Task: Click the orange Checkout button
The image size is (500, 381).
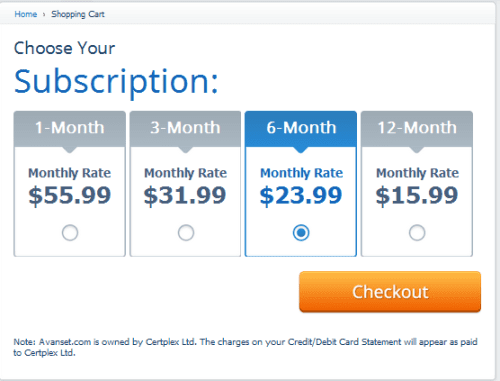Action: pos(390,292)
